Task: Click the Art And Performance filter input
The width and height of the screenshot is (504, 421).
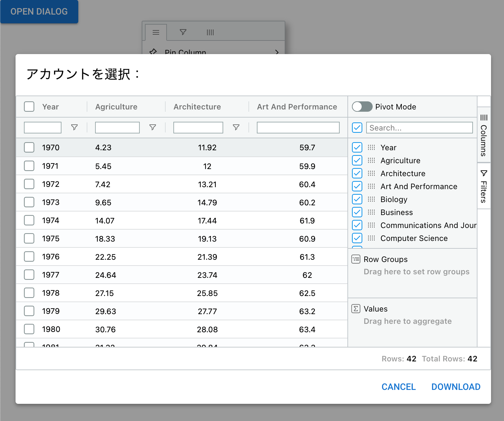Action: [298, 127]
